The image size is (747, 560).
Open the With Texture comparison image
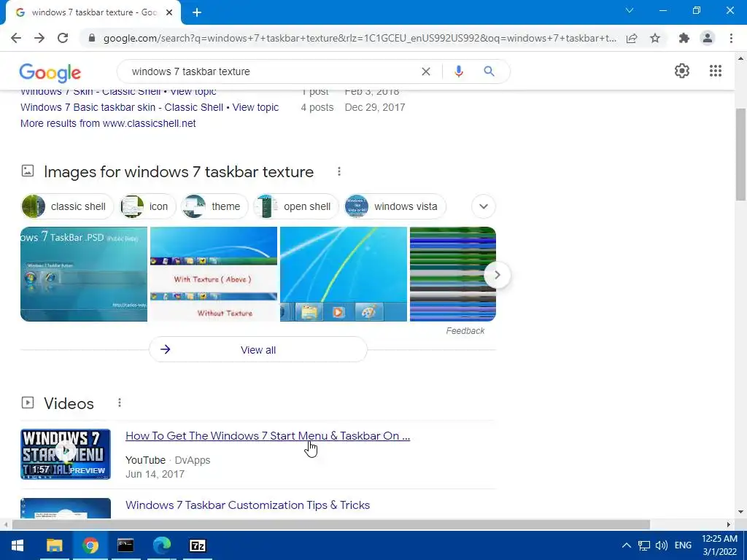(x=214, y=274)
